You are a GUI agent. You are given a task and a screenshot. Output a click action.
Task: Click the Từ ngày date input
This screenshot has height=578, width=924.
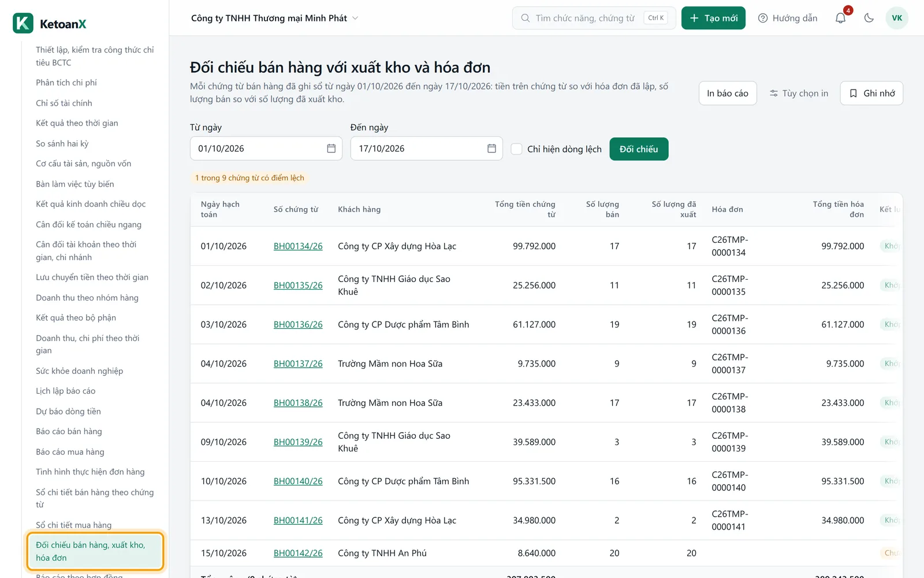[x=266, y=149]
